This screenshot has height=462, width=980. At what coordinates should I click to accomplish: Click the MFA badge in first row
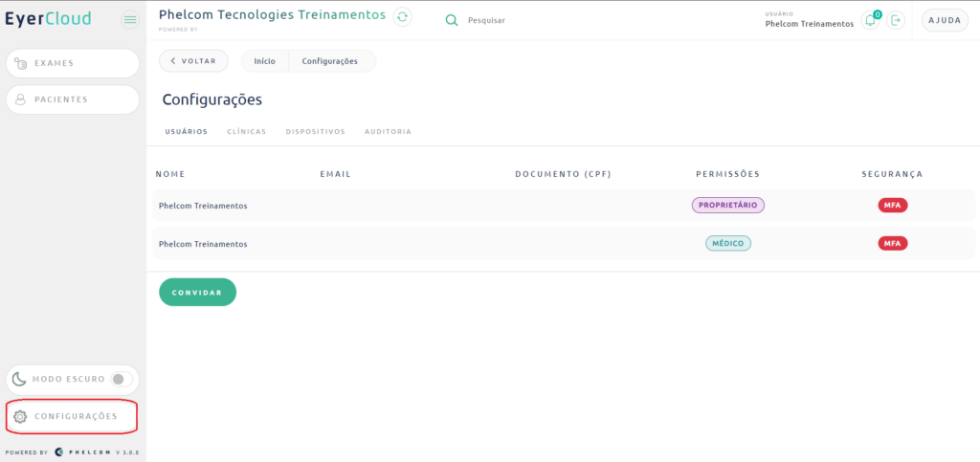(892, 206)
